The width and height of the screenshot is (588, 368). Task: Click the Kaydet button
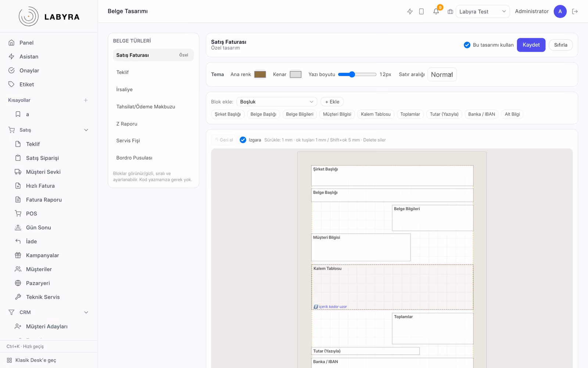(x=531, y=45)
